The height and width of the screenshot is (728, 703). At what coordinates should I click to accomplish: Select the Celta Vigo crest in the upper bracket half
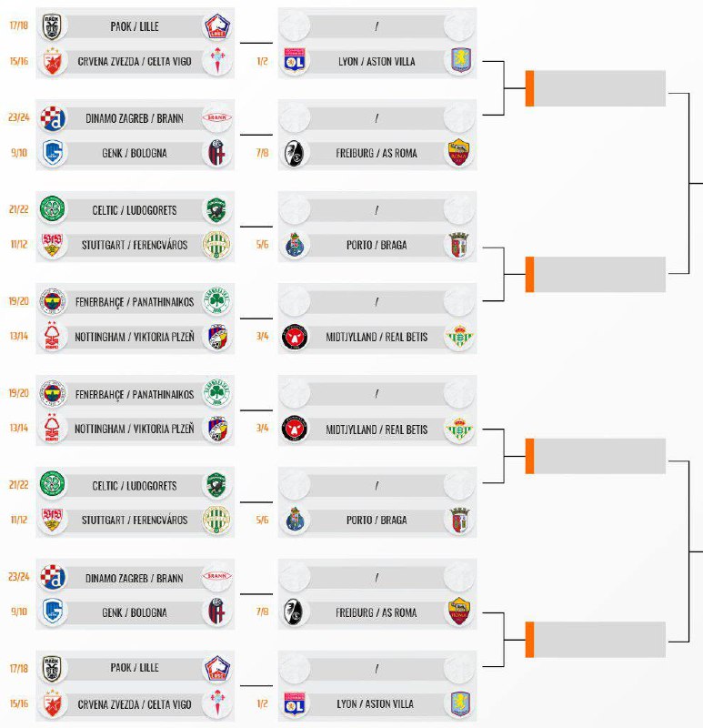coord(216,61)
